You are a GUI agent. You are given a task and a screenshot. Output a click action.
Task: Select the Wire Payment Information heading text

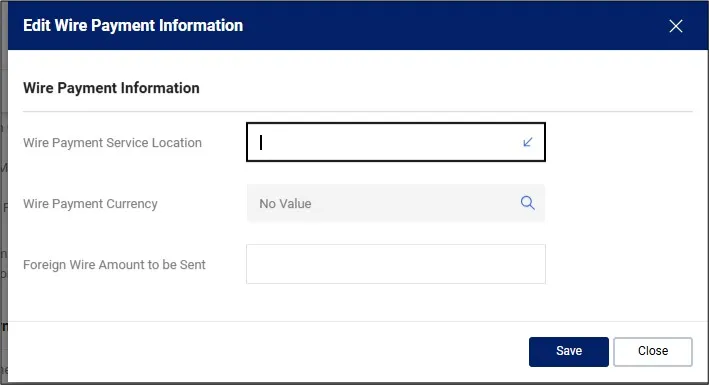point(111,88)
